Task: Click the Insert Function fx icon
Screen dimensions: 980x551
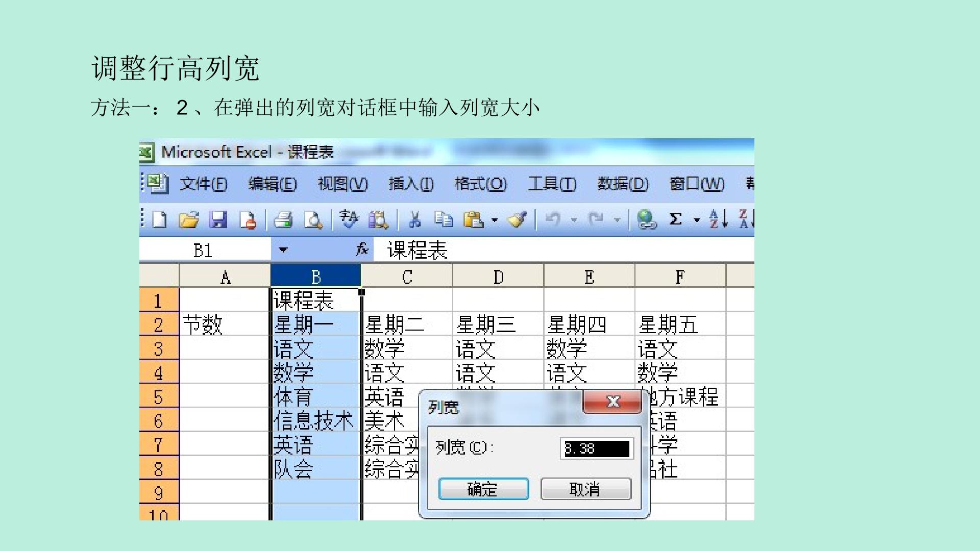Action: click(x=362, y=249)
